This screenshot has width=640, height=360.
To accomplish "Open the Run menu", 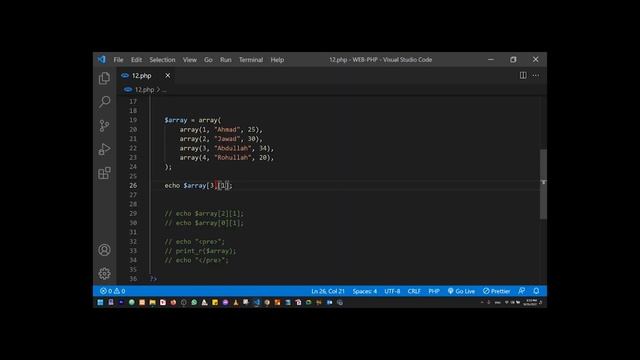I will [226, 60].
